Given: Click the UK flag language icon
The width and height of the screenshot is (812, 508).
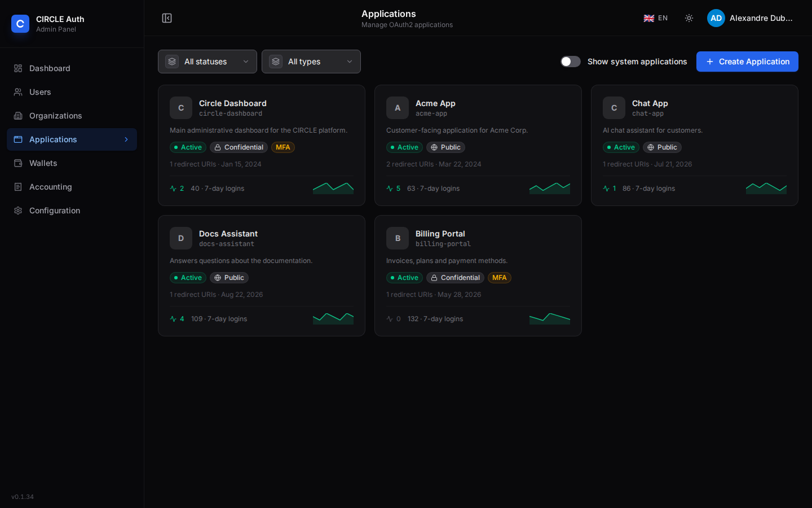Looking at the screenshot, I should pos(649,18).
